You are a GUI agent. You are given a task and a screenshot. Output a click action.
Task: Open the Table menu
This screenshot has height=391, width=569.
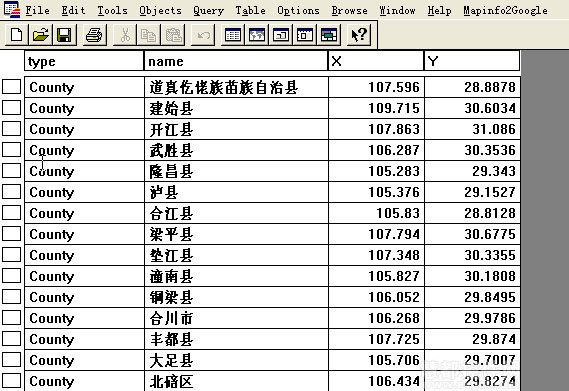(250, 11)
